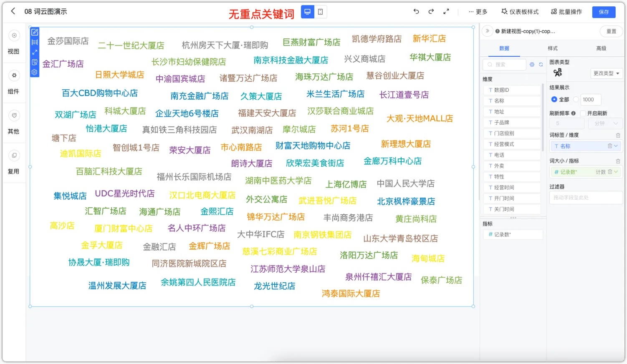This screenshot has width=627, height=364.
Task: Click word 鸿泰国际大厦店 in the cloud
Action: click(x=351, y=294)
